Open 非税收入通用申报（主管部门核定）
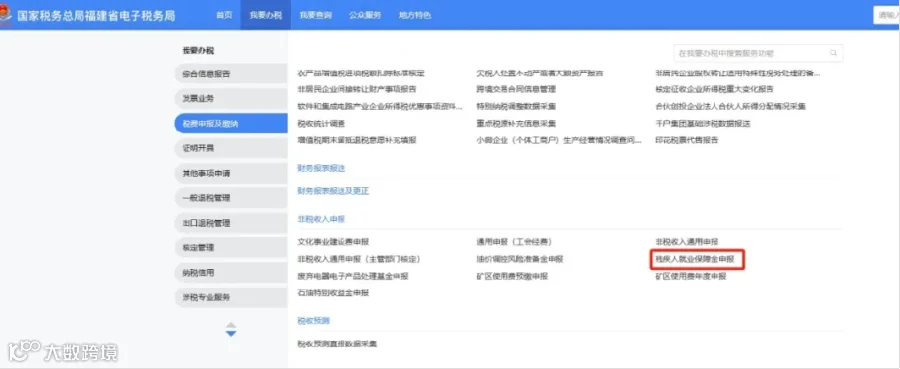Image resolution: width=900 pixels, height=369 pixels. click(359, 259)
